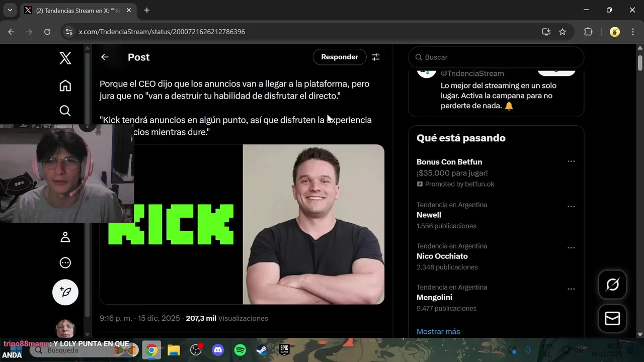
Task: Click the Responder button
Action: click(x=340, y=57)
